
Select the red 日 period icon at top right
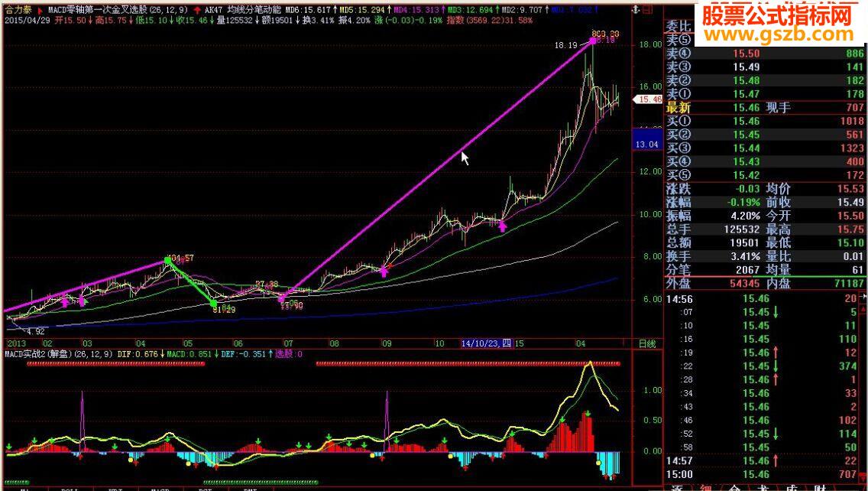647,8
